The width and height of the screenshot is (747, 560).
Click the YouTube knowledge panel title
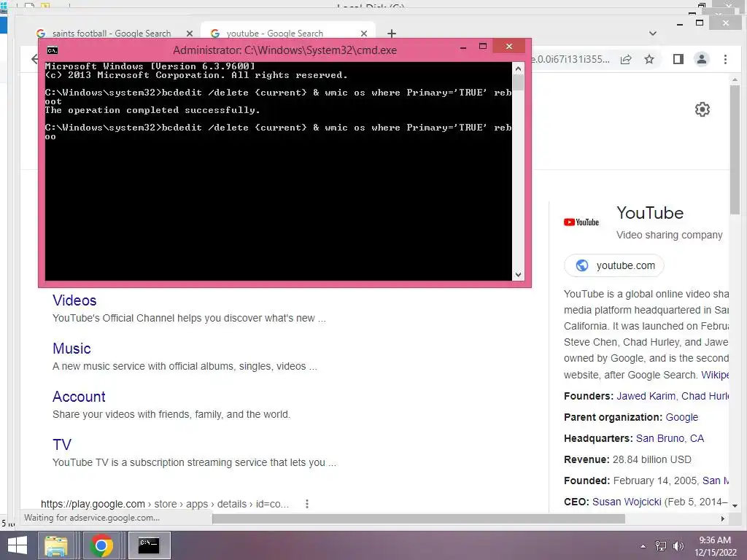point(650,213)
